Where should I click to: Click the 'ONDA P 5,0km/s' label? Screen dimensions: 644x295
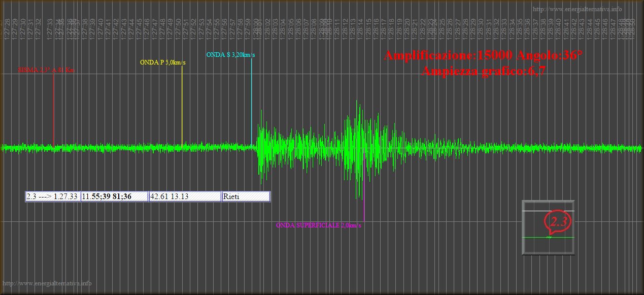click(x=163, y=62)
